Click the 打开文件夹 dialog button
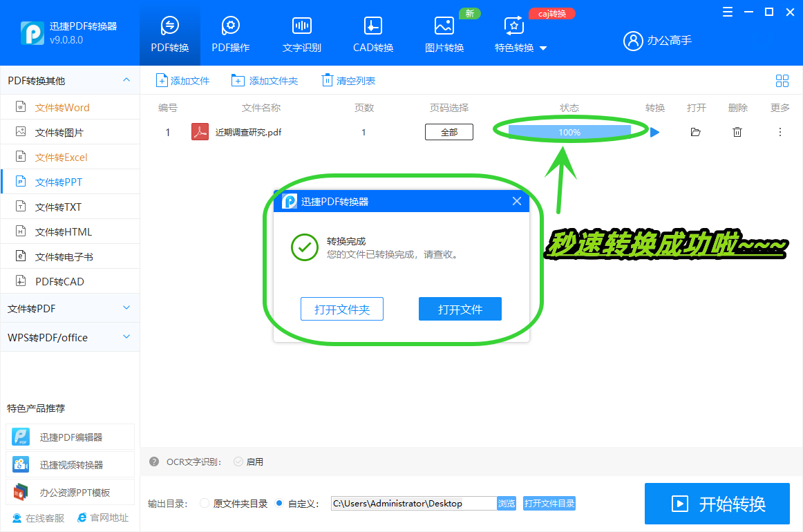Image resolution: width=803 pixels, height=532 pixels. point(341,310)
